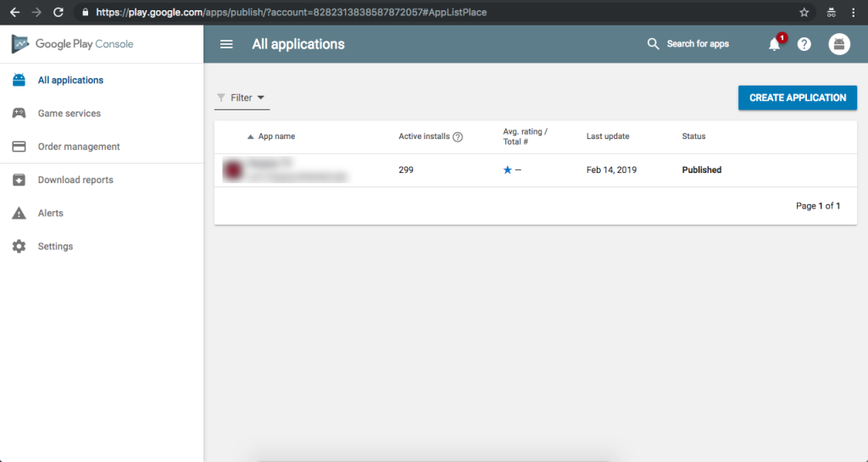Go to Game services section
The image size is (868, 462).
tap(69, 114)
